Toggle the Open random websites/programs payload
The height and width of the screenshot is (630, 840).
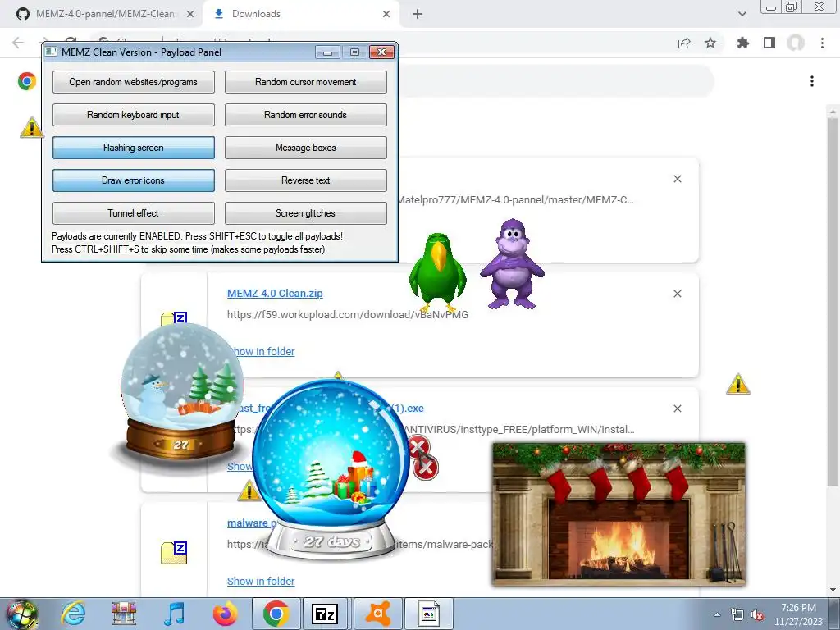[134, 82]
